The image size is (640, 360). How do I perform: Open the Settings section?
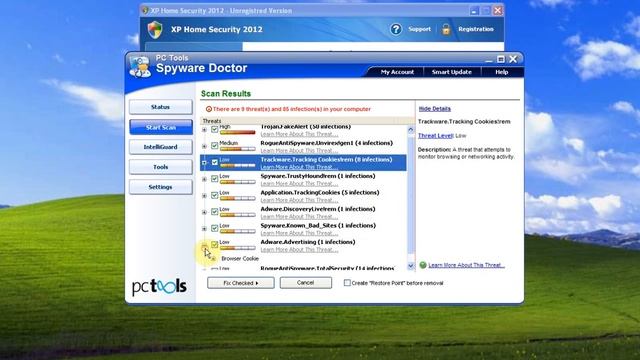click(x=161, y=187)
